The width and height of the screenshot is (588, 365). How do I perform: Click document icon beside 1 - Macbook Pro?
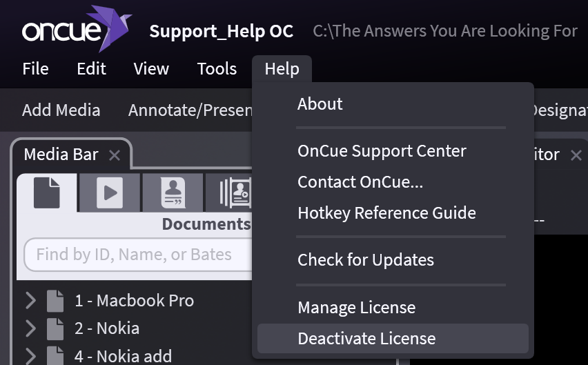[55, 301]
